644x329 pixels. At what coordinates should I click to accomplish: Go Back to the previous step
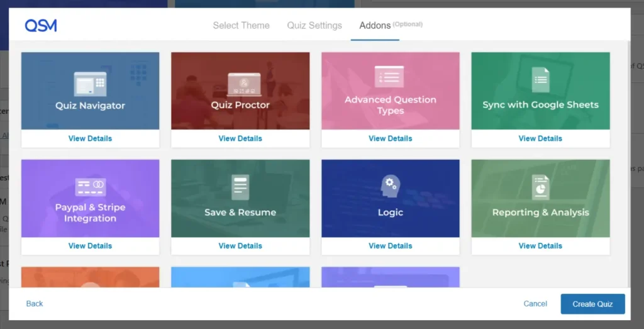[x=35, y=304]
